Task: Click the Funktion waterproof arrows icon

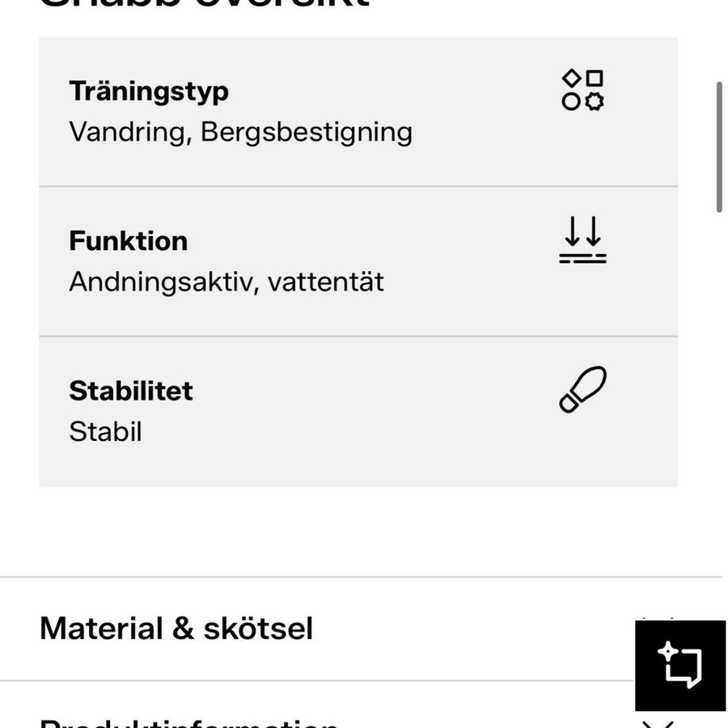Action: click(x=582, y=240)
